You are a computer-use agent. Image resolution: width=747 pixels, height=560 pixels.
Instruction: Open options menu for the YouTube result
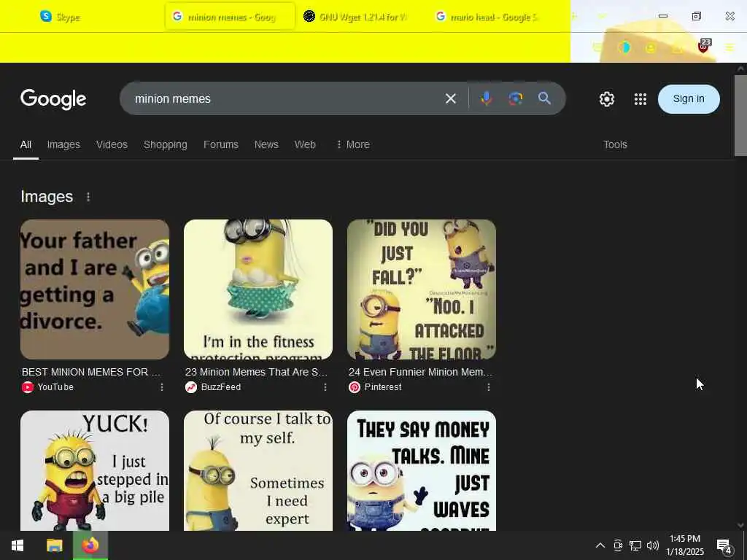tap(162, 387)
